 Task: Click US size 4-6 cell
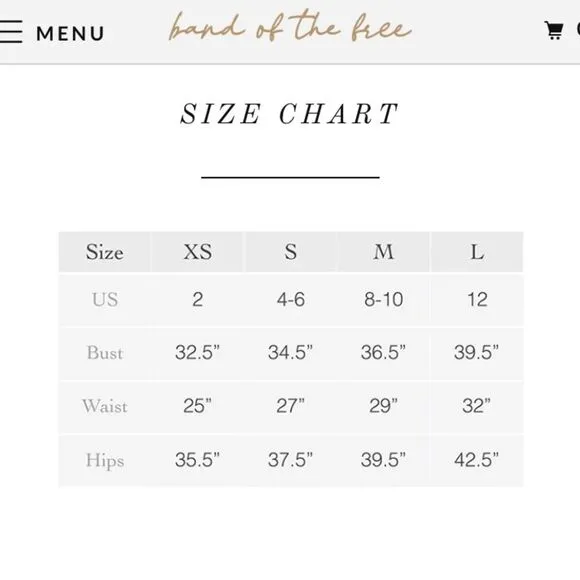click(x=291, y=299)
